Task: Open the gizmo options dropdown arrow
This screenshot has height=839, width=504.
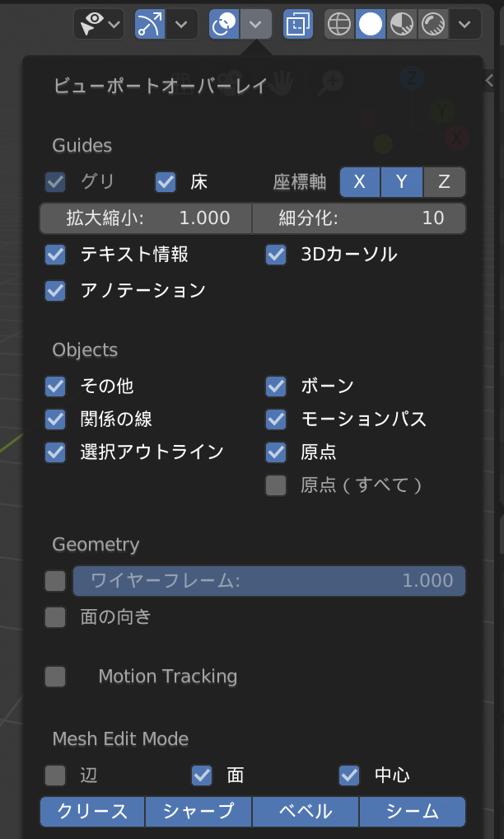Action: [182, 24]
